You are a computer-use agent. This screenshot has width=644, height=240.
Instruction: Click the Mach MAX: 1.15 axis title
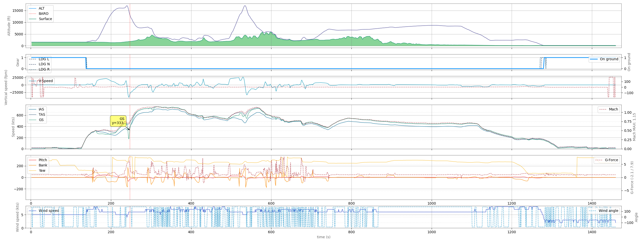634,127
